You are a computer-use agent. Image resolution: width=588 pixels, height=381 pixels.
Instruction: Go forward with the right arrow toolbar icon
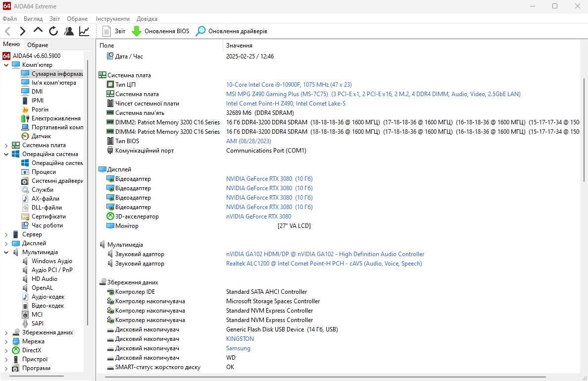click(22, 31)
